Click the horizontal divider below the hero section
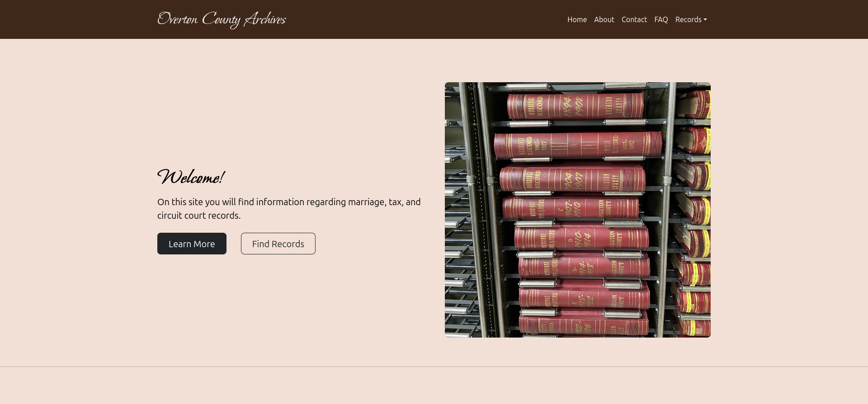Screen dimensions: 868x404 [x=434, y=366]
